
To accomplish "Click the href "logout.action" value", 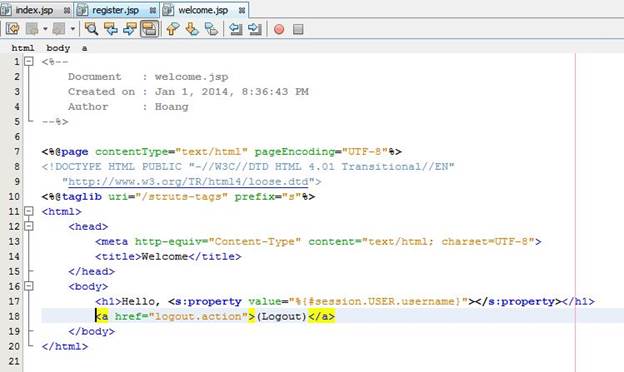I will click(x=198, y=316).
